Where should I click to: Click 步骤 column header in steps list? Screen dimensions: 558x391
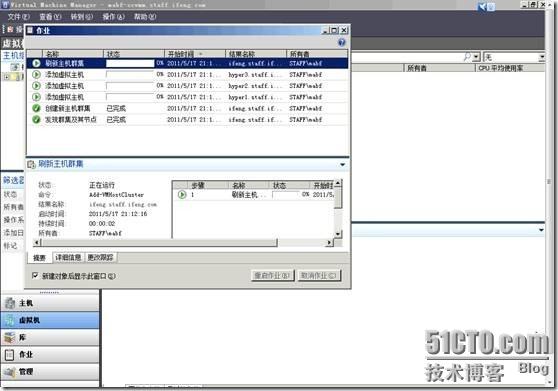208,185
